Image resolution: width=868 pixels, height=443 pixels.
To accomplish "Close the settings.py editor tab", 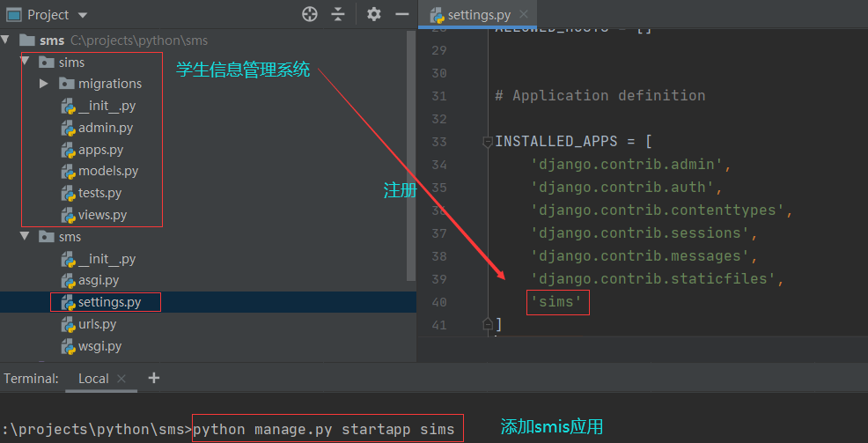I will [524, 14].
